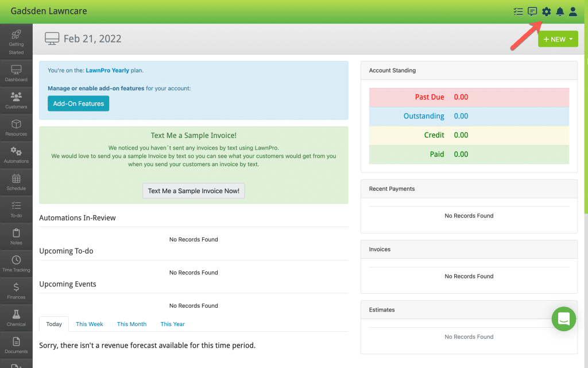
Task: Open the green chat support bubble
Action: click(x=564, y=319)
